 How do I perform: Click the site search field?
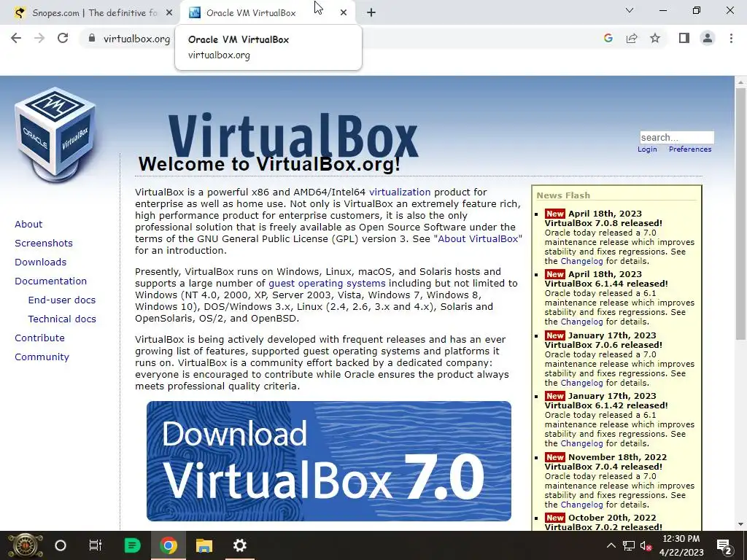(676, 138)
